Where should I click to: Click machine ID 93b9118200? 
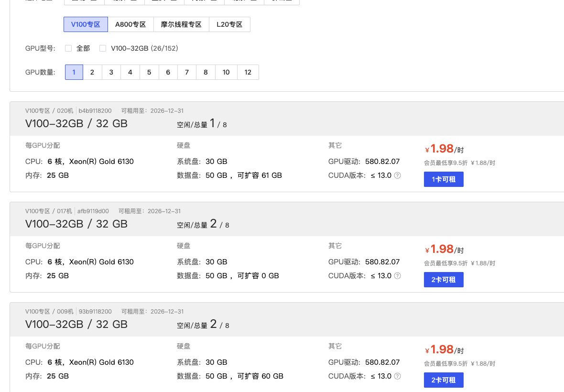point(95,311)
